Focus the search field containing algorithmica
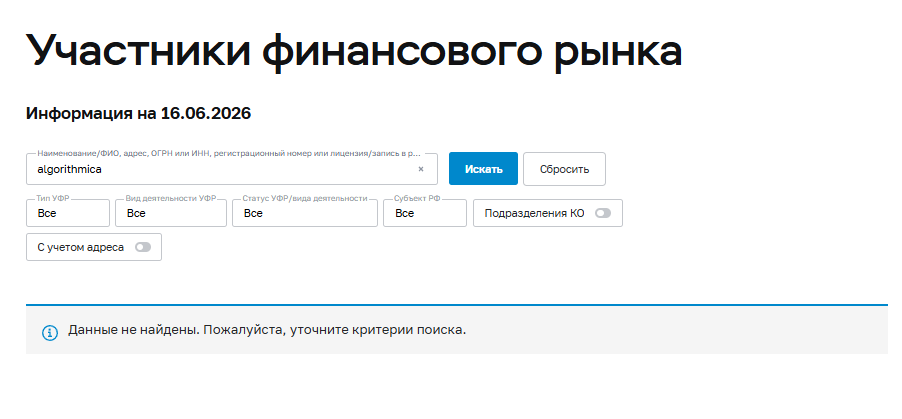This screenshot has height=419, width=902. point(232,169)
